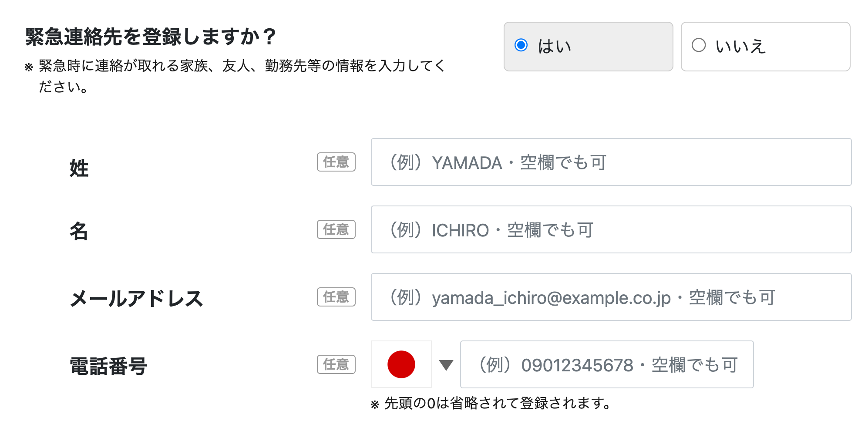The height and width of the screenshot is (431, 868).
Task: Click the 名 input field
Action: click(x=609, y=229)
